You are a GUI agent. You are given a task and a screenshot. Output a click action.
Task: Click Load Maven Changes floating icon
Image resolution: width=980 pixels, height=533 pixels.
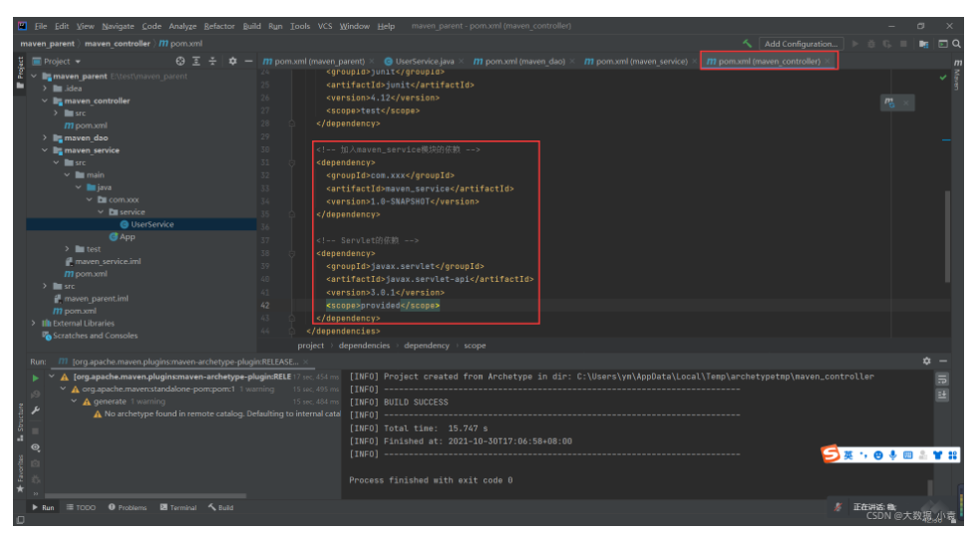click(x=889, y=103)
